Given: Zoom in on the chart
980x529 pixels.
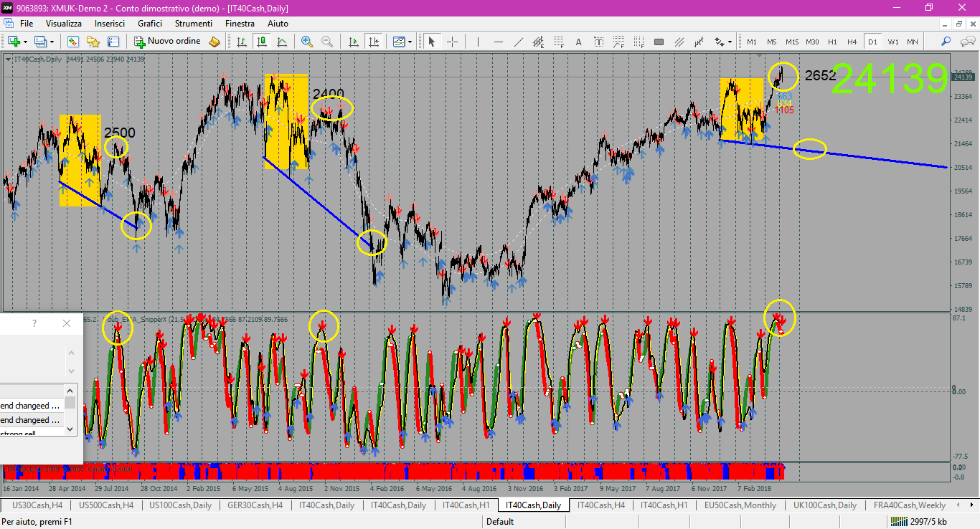Looking at the screenshot, I should click(x=307, y=42).
